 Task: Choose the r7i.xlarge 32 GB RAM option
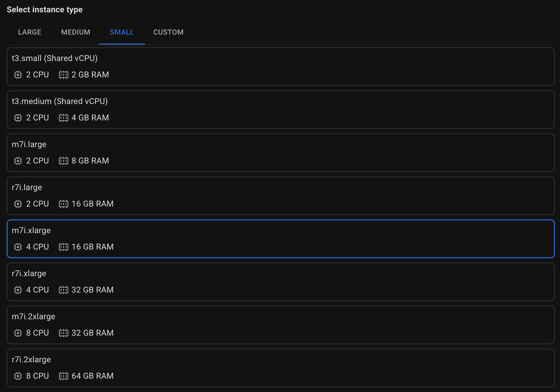[x=281, y=282]
